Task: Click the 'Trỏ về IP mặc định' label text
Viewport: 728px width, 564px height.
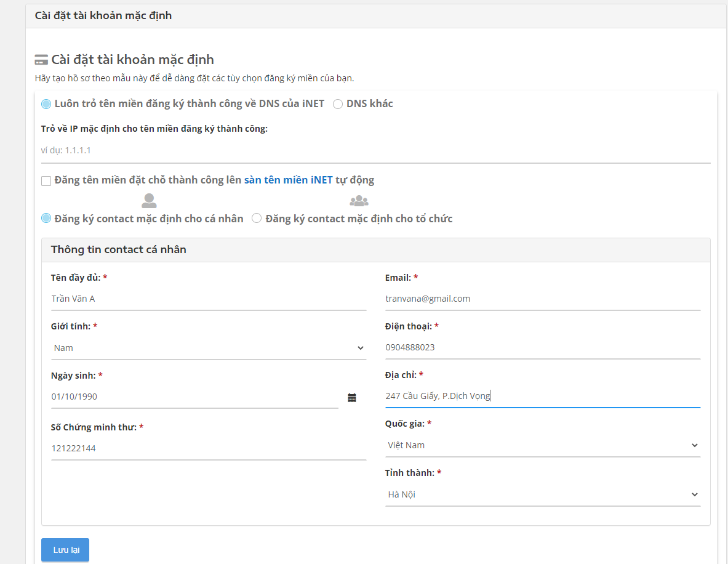Action: (154, 129)
